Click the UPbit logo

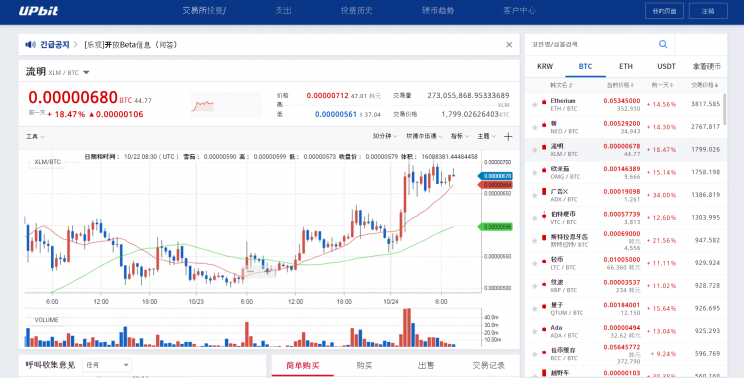click(38, 11)
